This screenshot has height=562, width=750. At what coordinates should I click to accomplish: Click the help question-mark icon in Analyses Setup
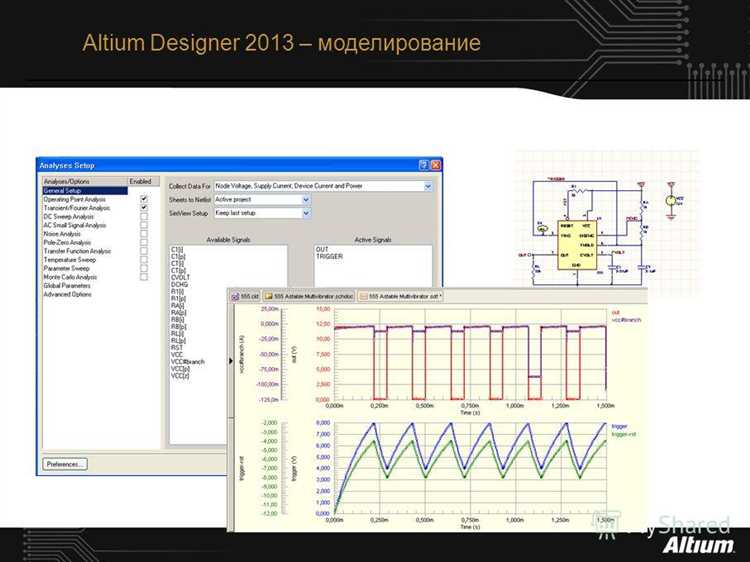coord(423,165)
